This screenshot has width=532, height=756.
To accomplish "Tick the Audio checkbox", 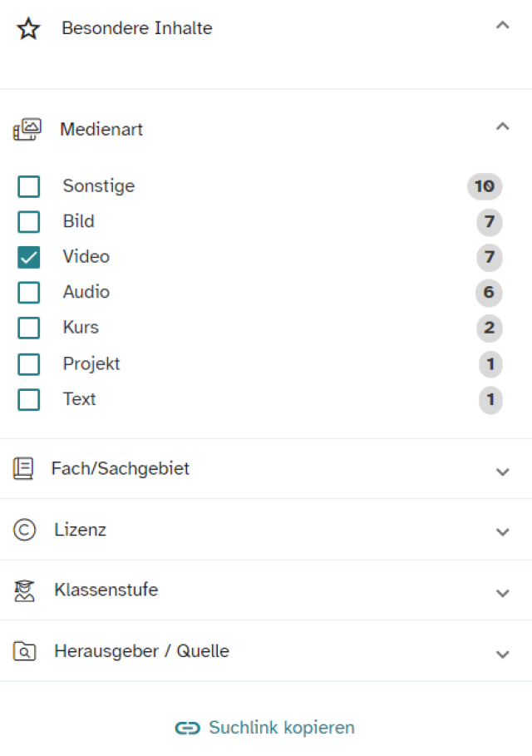I will pos(29,293).
